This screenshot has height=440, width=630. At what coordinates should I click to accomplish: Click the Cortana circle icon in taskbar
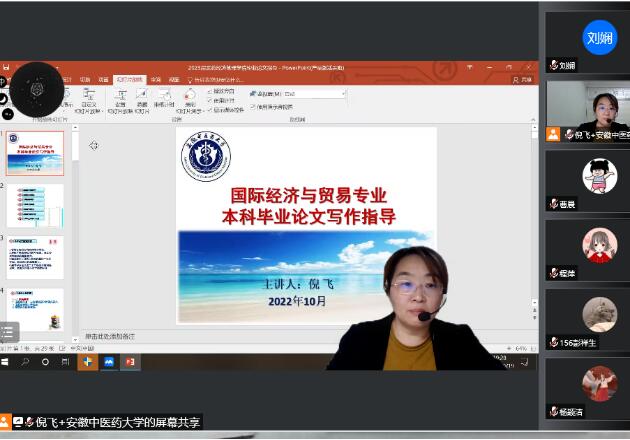[x=45, y=362]
